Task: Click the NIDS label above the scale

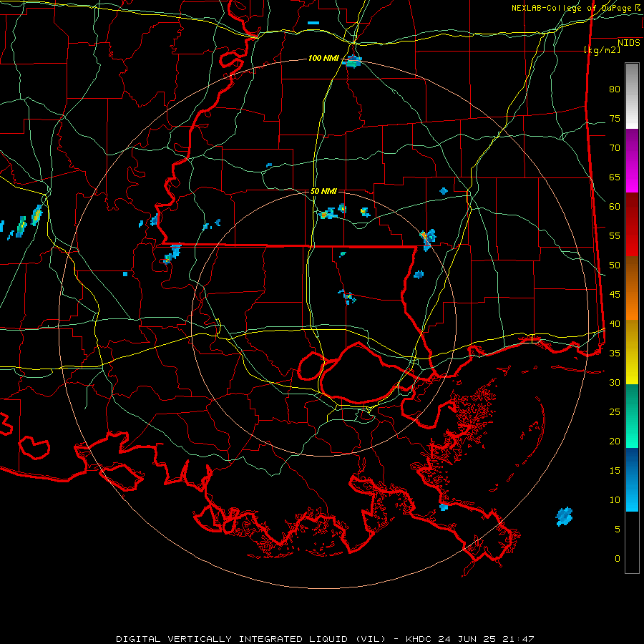Action: coord(629,42)
